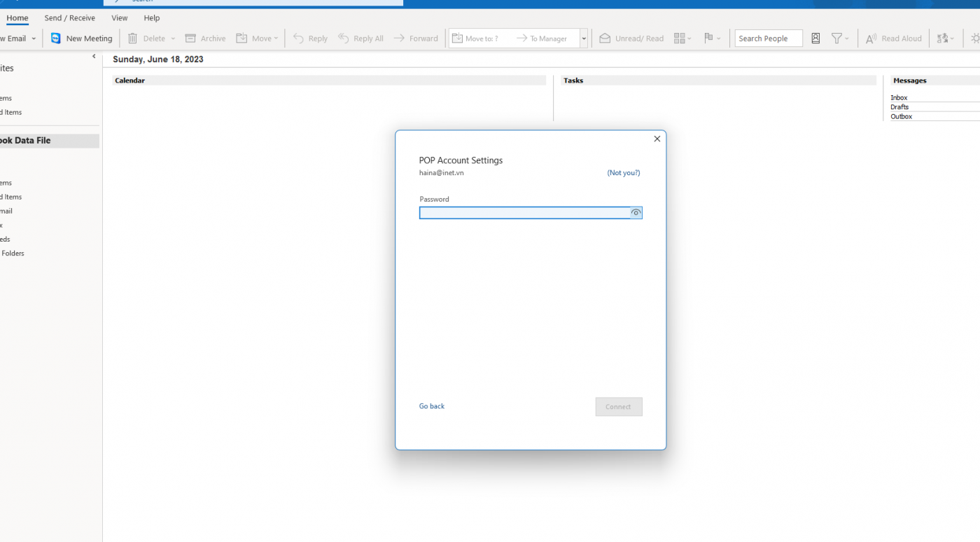
Task: Click the Archive box icon
Action: coord(190,39)
